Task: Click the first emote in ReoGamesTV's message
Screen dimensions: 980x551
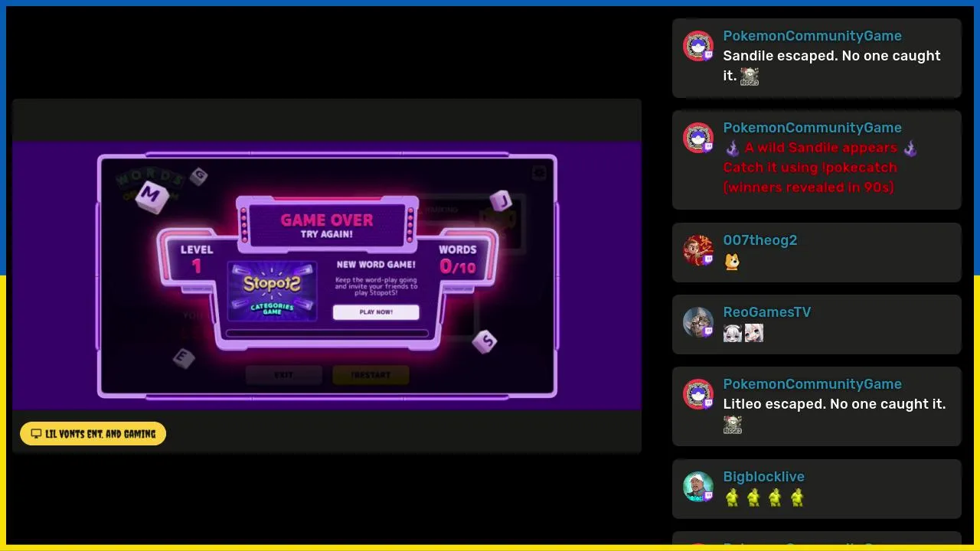Action: tap(733, 333)
